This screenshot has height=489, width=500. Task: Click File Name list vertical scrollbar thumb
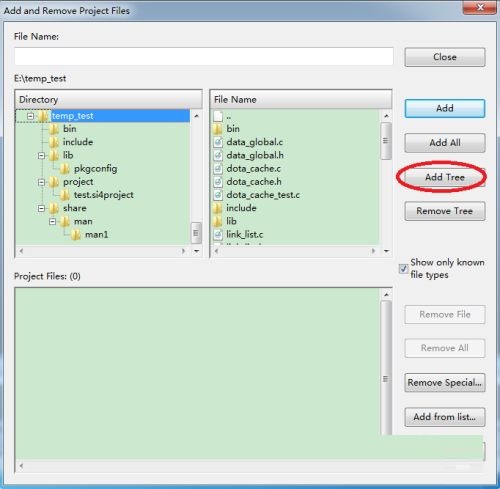tap(386, 141)
